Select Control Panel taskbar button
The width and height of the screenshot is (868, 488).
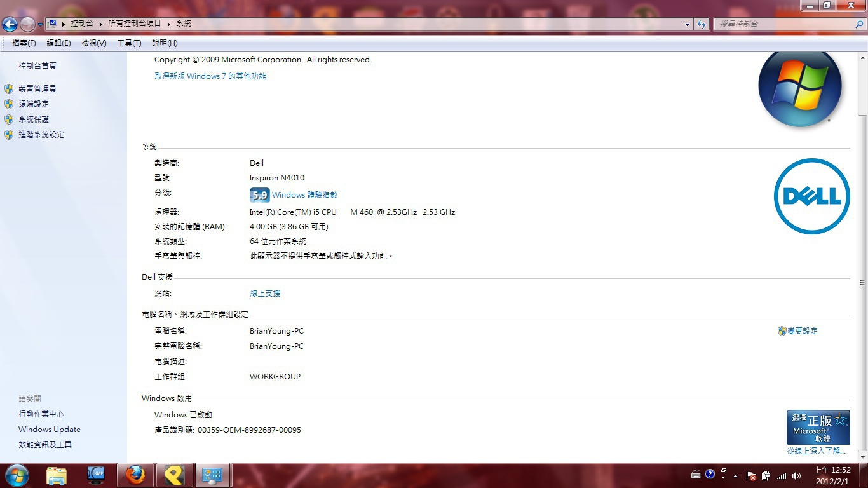click(x=213, y=475)
